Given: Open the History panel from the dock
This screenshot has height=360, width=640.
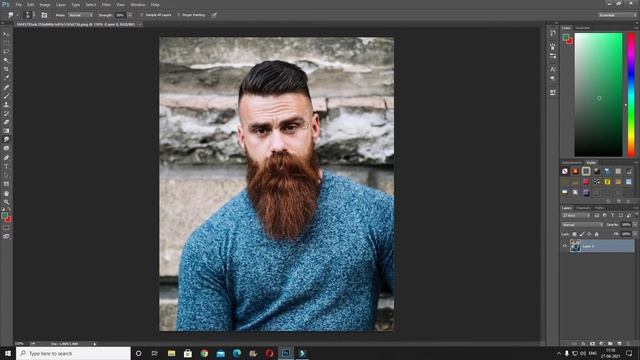Looking at the screenshot, I should click(553, 33).
